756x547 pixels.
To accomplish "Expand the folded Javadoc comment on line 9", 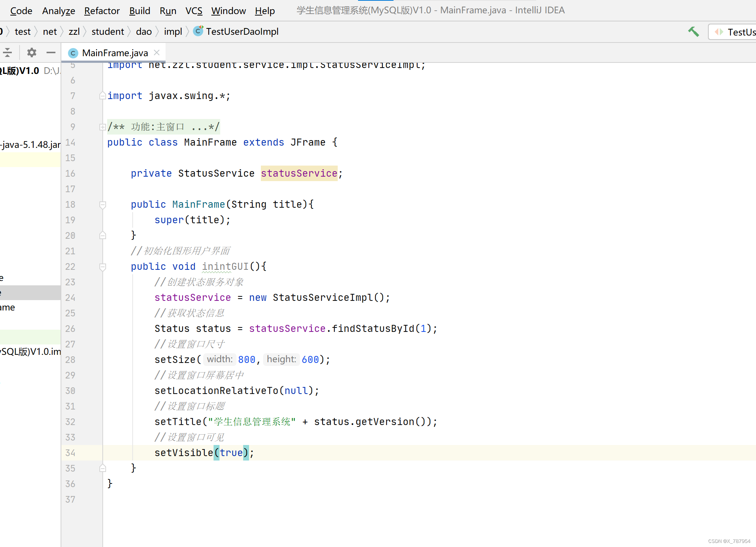I will [x=103, y=127].
